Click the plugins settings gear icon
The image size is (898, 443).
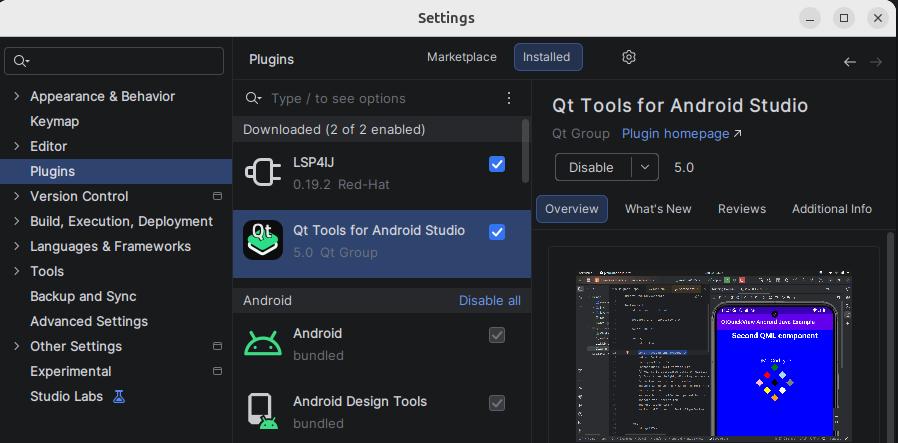point(629,57)
